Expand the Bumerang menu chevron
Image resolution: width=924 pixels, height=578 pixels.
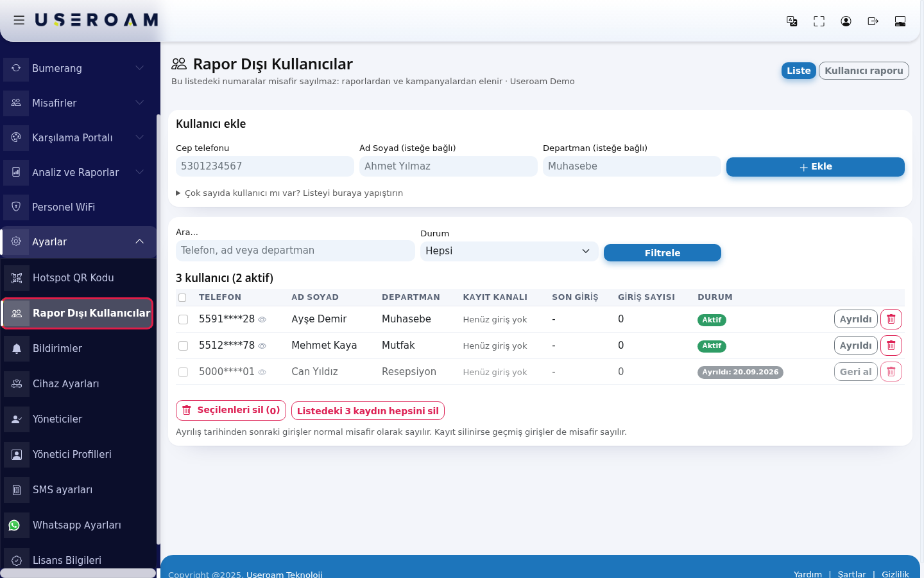click(140, 68)
